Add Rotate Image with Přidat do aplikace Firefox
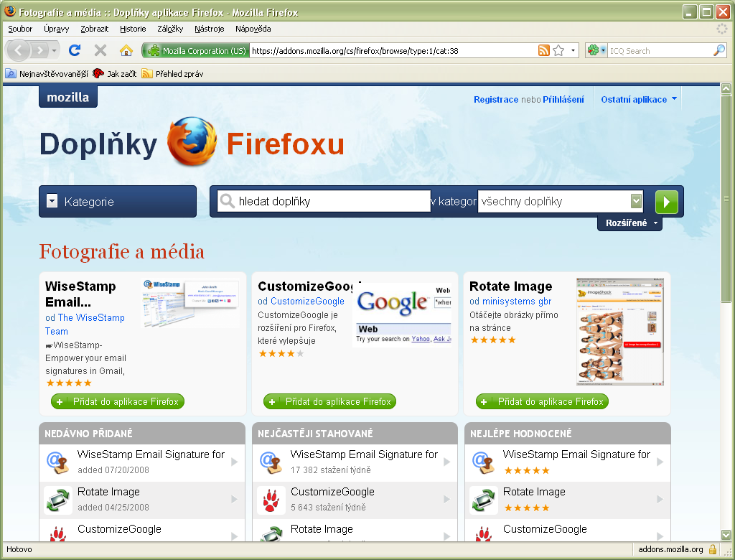 click(543, 401)
